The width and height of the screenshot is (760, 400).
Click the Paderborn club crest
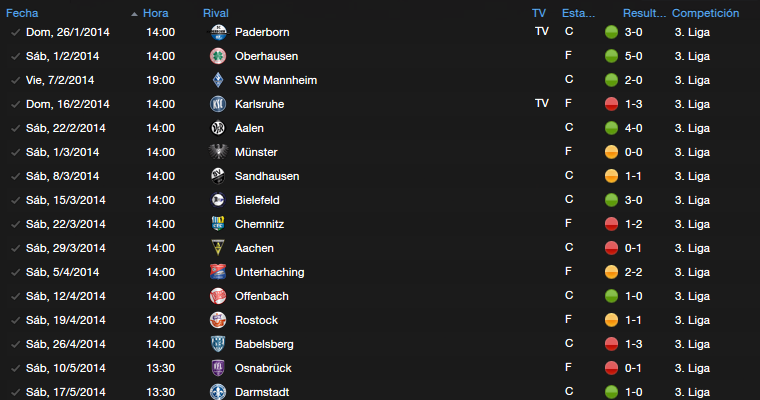pyautogui.click(x=218, y=32)
